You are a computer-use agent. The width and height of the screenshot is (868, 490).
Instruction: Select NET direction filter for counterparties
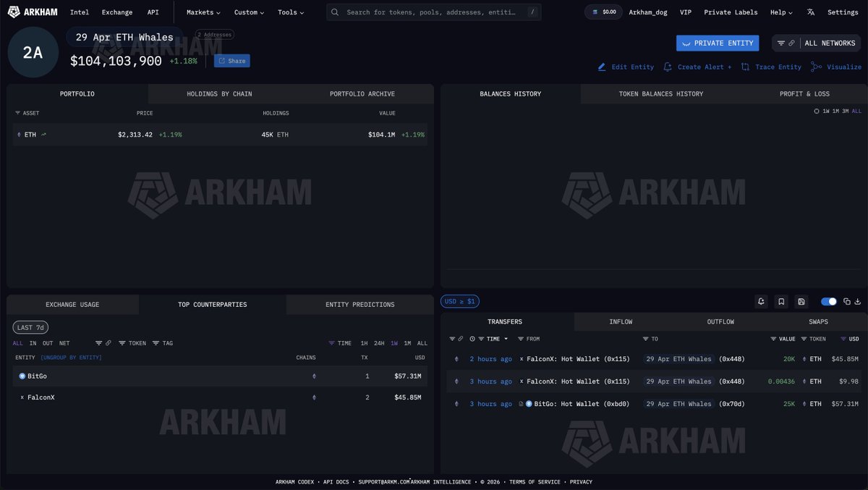tap(64, 343)
